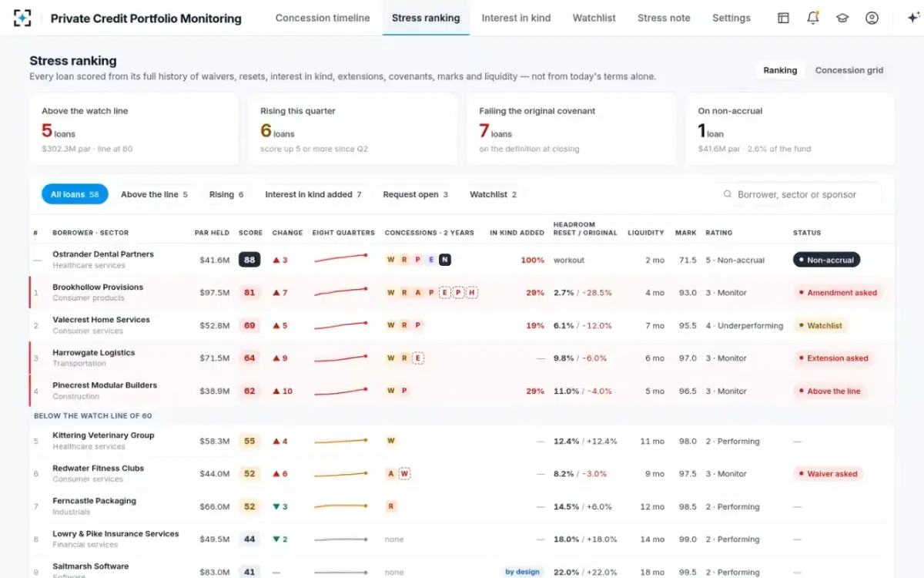Click score badge 55 for Kittering

click(249, 441)
